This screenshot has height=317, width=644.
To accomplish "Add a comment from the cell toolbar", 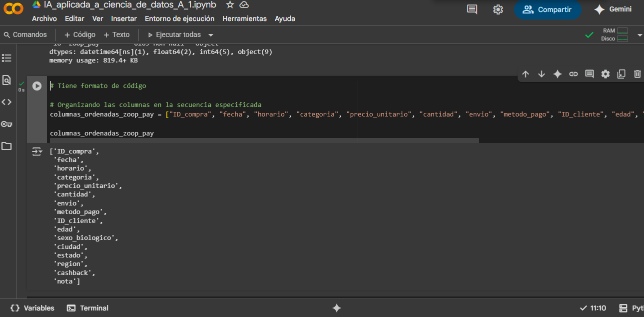I will coord(590,74).
